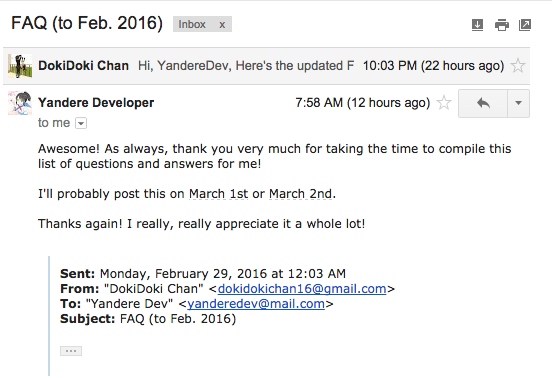Star the DokiDoki Chan message
Viewport: 552px width, 378px height.
tap(518, 66)
